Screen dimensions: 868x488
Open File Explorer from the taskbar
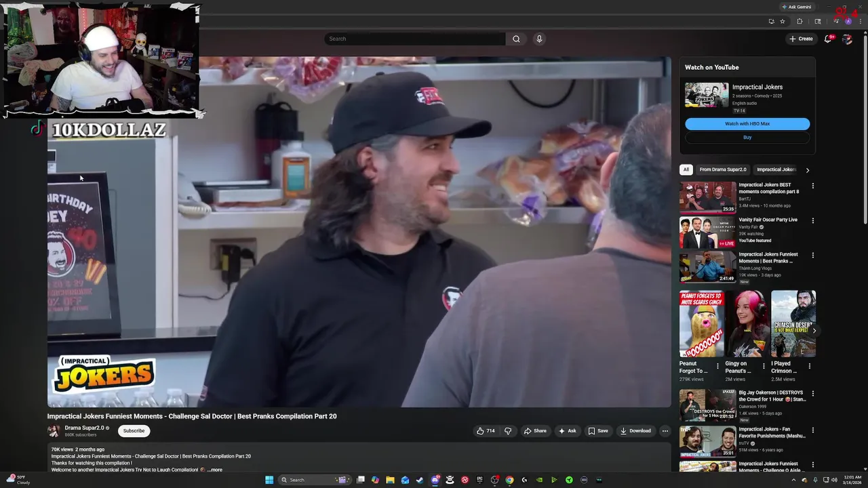click(390, 480)
